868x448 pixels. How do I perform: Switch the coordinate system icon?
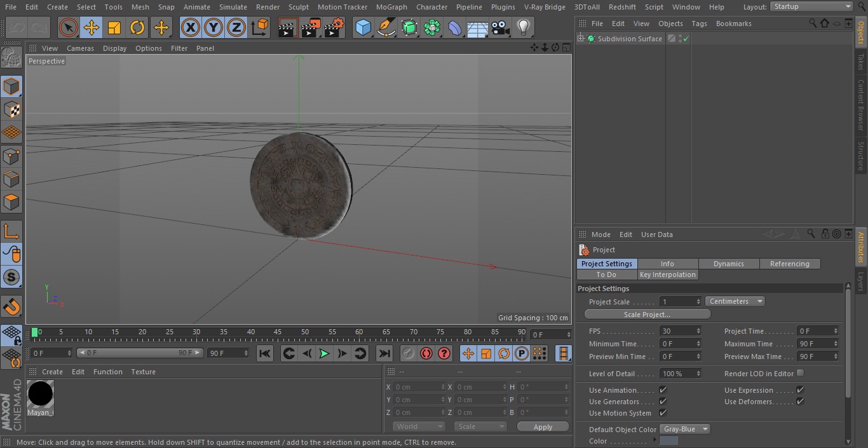[x=259, y=28]
